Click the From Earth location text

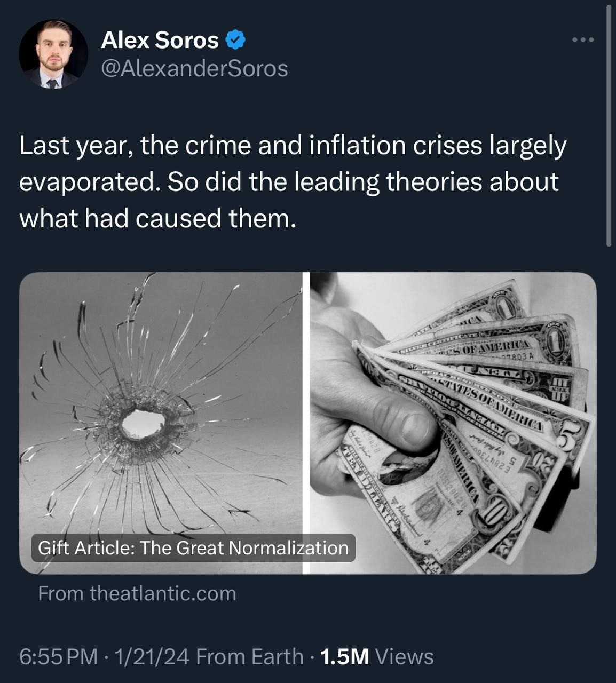249,656
